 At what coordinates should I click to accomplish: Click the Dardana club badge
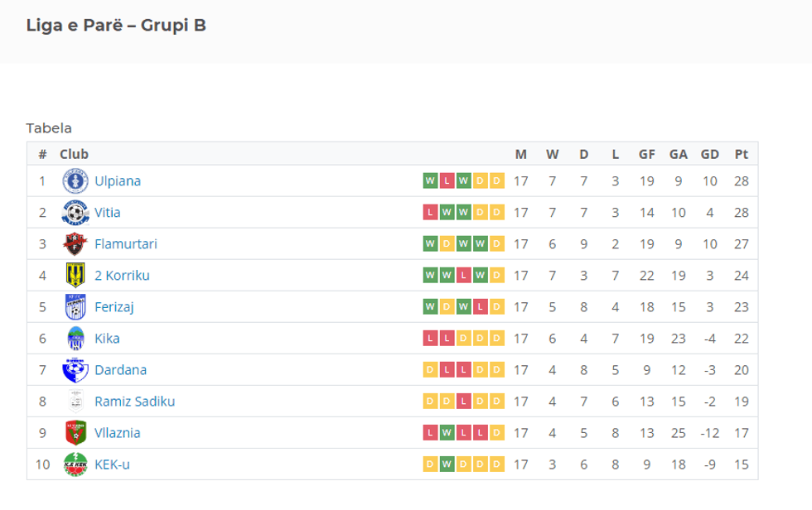75,369
